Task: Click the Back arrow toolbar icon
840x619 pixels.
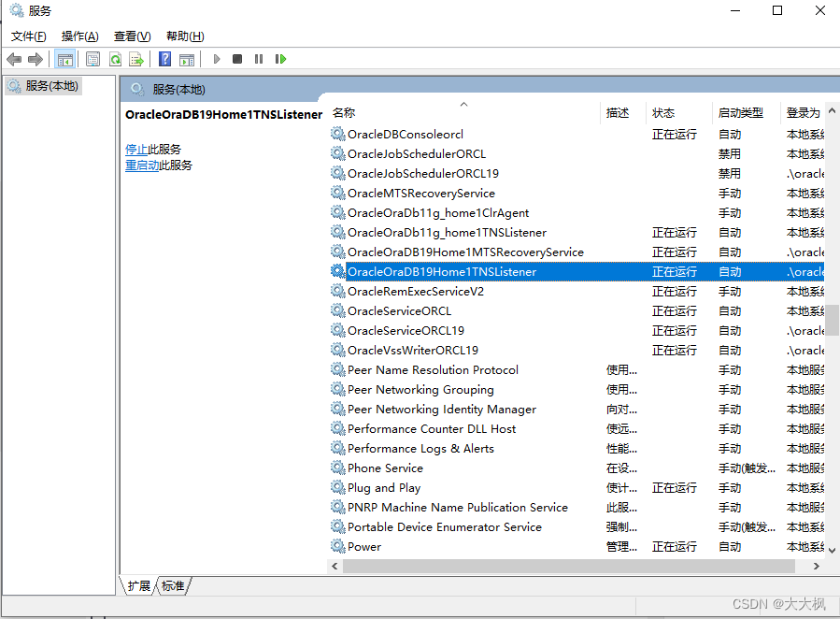Action: click(x=14, y=59)
